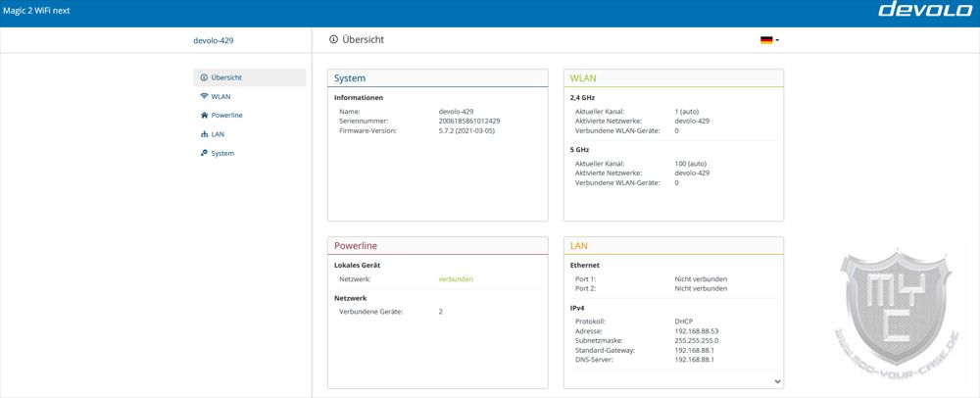Click the LAN network icon in sidebar
The height and width of the screenshot is (398, 980).
204,133
